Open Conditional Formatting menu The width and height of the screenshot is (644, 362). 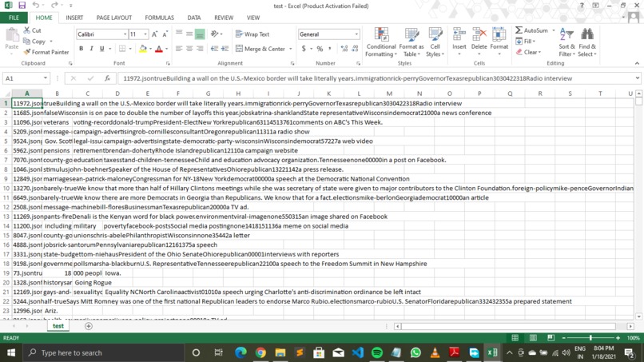pos(381,42)
